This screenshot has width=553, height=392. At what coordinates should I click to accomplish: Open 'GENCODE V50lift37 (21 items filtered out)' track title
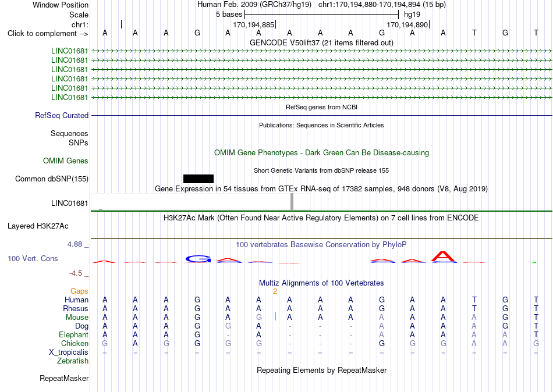[322, 42]
